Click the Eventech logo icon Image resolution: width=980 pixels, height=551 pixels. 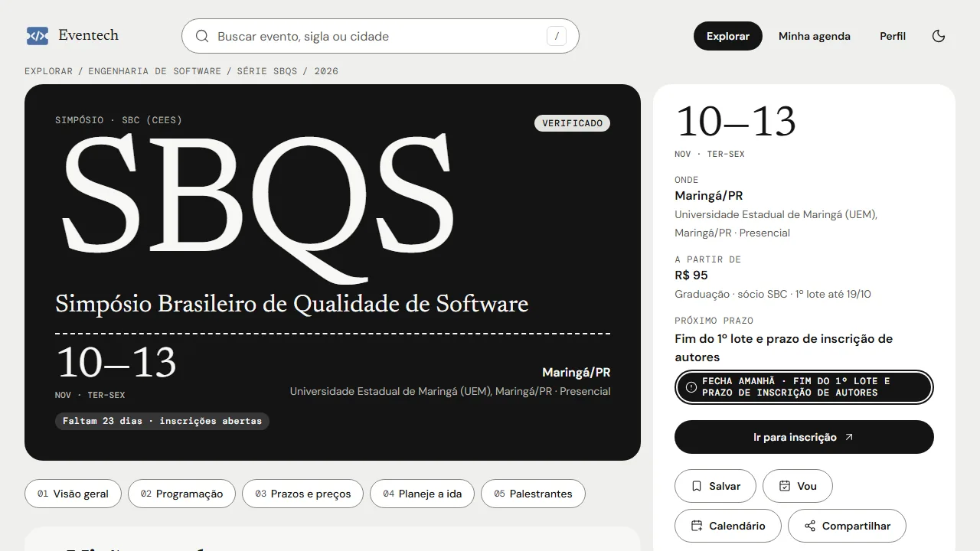tap(38, 36)
